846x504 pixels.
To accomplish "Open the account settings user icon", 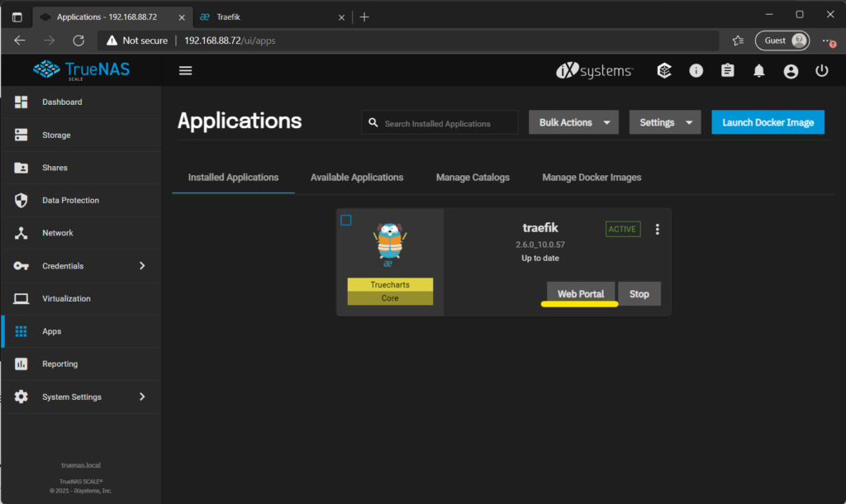I will coord(791,71).
